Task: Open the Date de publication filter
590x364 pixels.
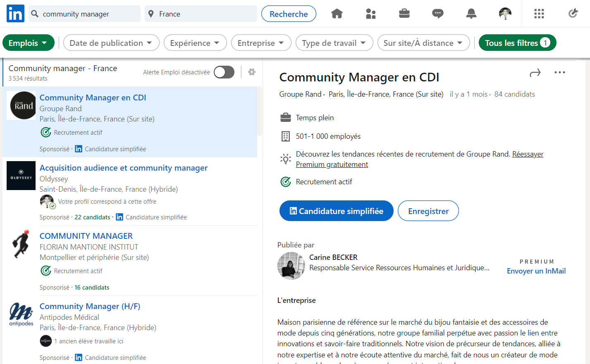Action: point(111,43)
